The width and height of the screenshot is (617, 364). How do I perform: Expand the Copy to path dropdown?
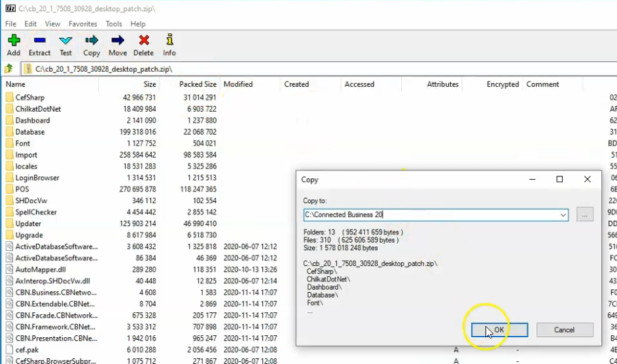tap(563, 214)
